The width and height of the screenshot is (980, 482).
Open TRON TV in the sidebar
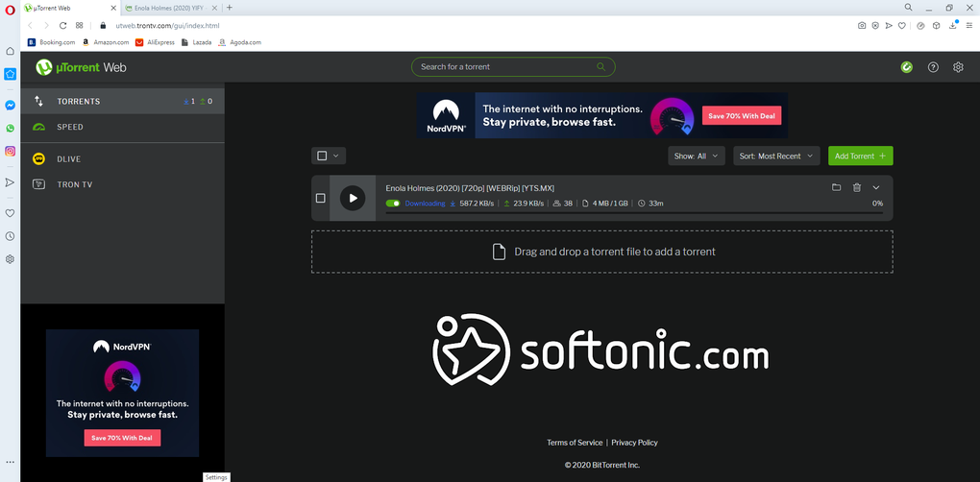tap(123, 184)
